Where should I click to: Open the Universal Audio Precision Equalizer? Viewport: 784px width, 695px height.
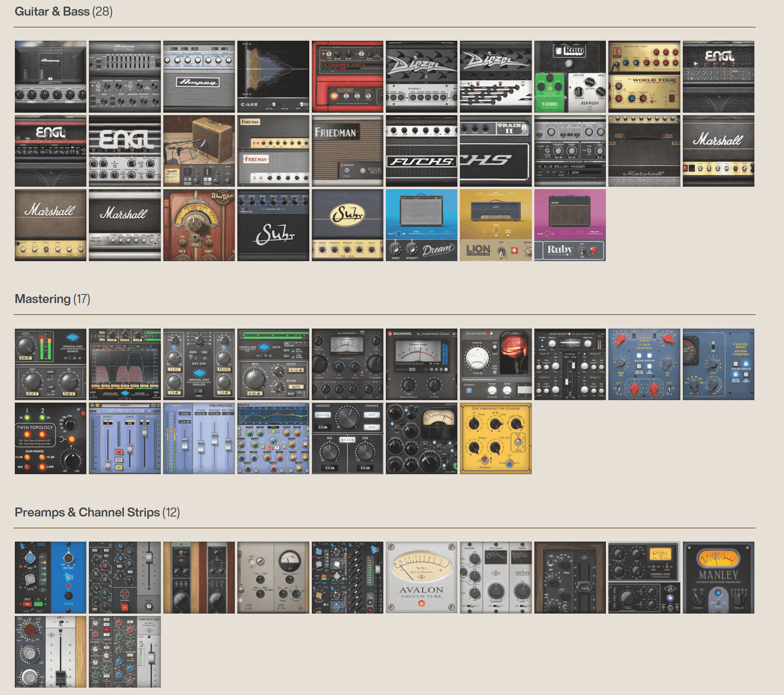pos(199,364)
